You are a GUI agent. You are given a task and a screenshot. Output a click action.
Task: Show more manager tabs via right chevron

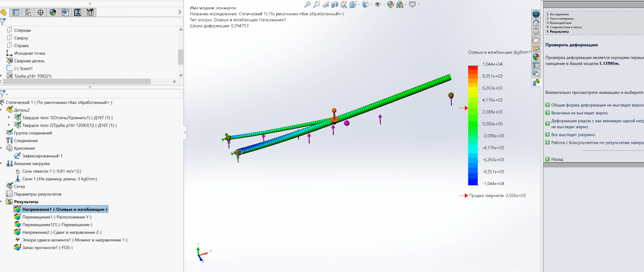point(180,12)
